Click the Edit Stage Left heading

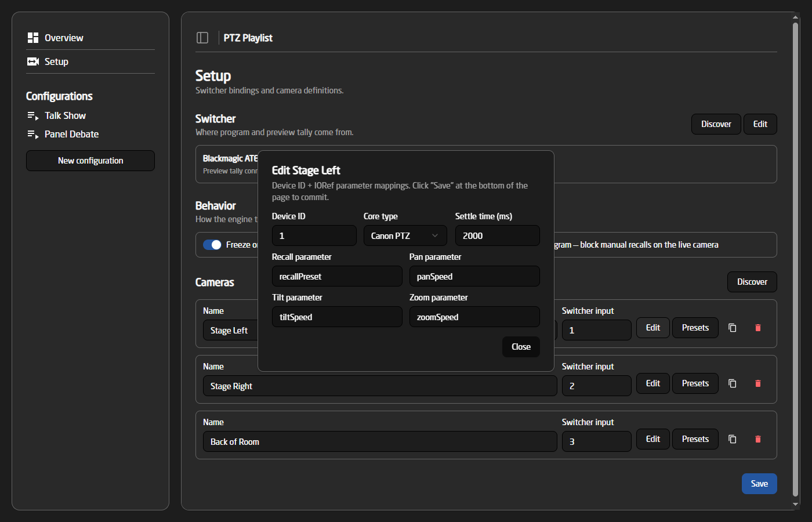coord(306,170)
